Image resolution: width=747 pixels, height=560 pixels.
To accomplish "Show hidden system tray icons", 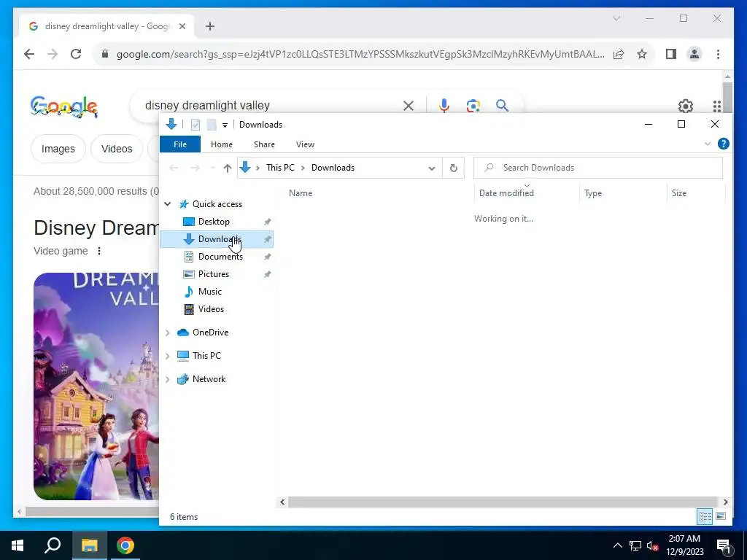I will tap(617, 545).
